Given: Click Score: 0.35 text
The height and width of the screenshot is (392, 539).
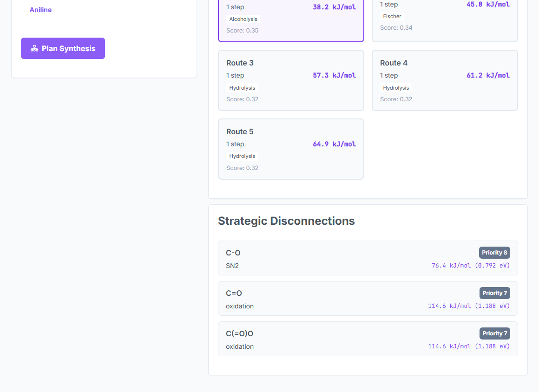Looking at the screenshot, I should 243,31.
